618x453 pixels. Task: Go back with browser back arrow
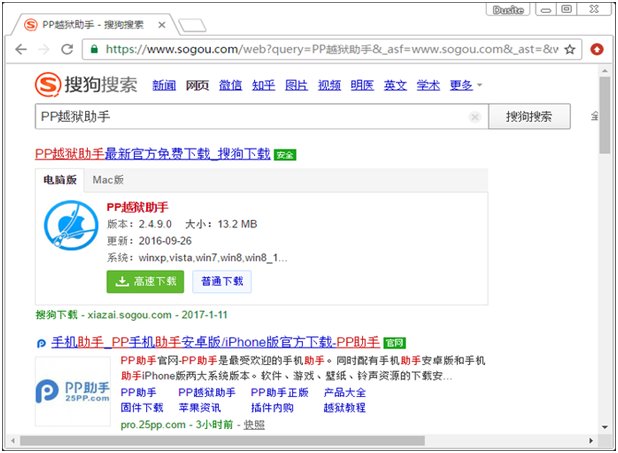pyautogui.click(x=21, y=49)
